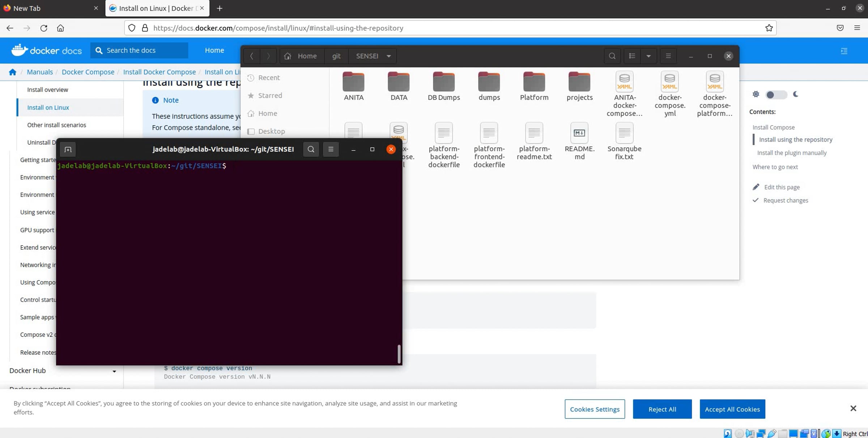
Task: Click the Reject All button
Action: (662, 409)
